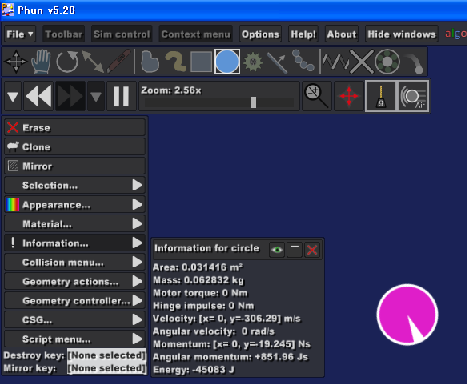Select the Gear tool
Screen dimensions: 467x384
click(x=253, y=62)
